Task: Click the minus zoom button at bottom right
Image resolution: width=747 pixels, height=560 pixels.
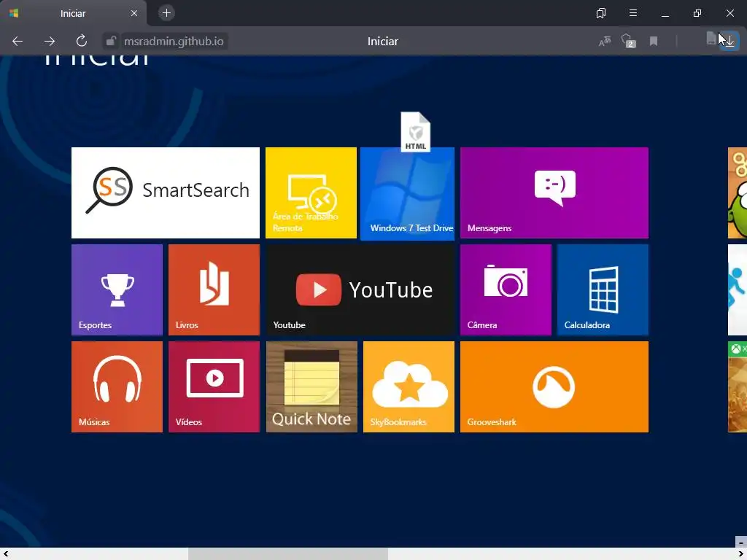Action: 741,542
